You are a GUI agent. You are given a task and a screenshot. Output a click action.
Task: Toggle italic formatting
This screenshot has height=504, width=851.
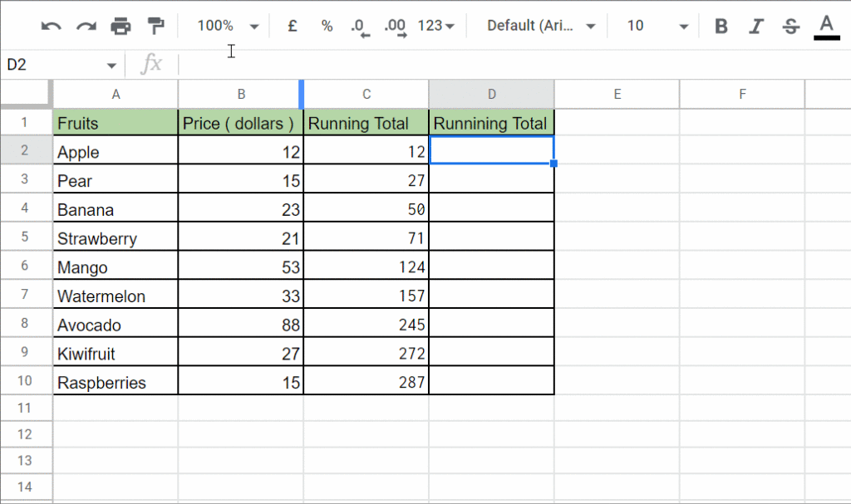755,25
